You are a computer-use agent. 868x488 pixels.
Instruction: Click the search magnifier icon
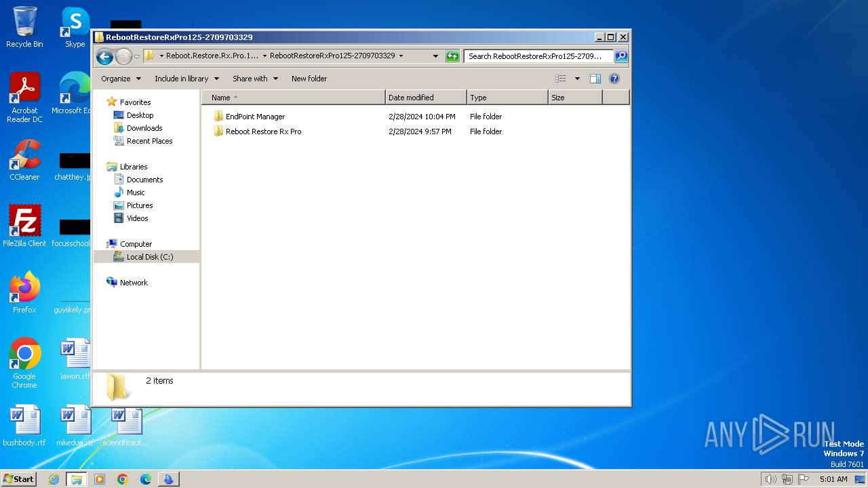621,56
